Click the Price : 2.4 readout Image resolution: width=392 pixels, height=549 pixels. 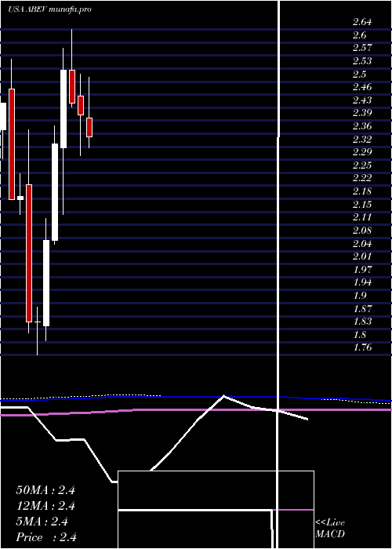tap(46, 537)
